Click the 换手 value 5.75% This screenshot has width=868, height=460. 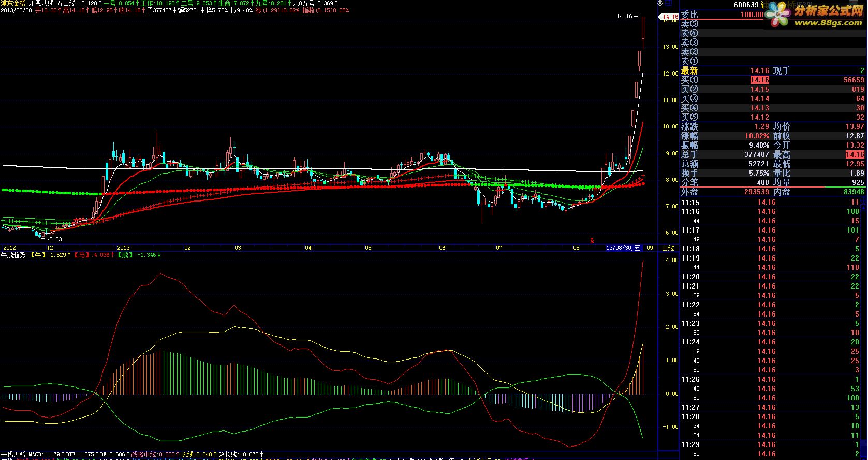click(759, 173)
